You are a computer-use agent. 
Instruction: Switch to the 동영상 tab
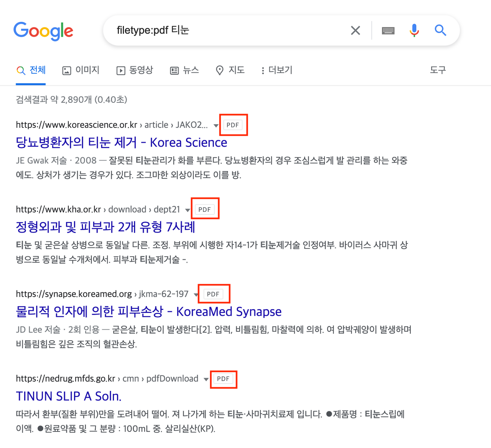[x=135, y=70]
